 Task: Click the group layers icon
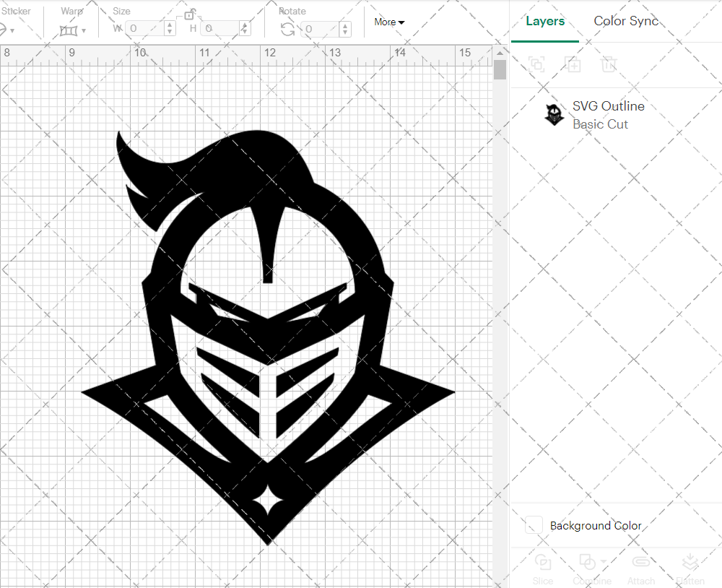point(536,65)
